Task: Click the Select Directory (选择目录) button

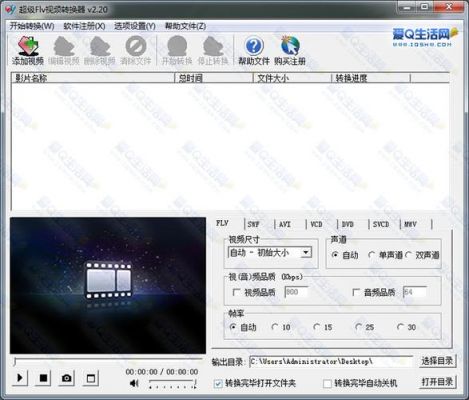Action: [437, 361]
